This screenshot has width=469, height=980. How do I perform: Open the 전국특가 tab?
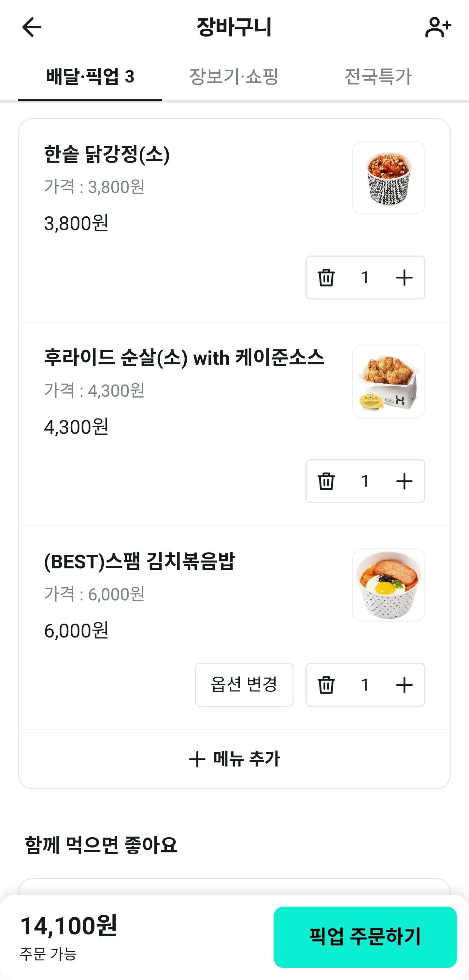pyautogui.click(x=378, y=77)
